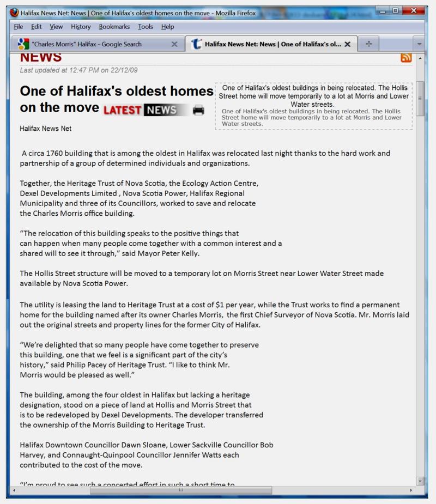This screenshot has height=504, width=436.
Task: Open the Bookmarks menu
Action: click(x=114, y=26)
